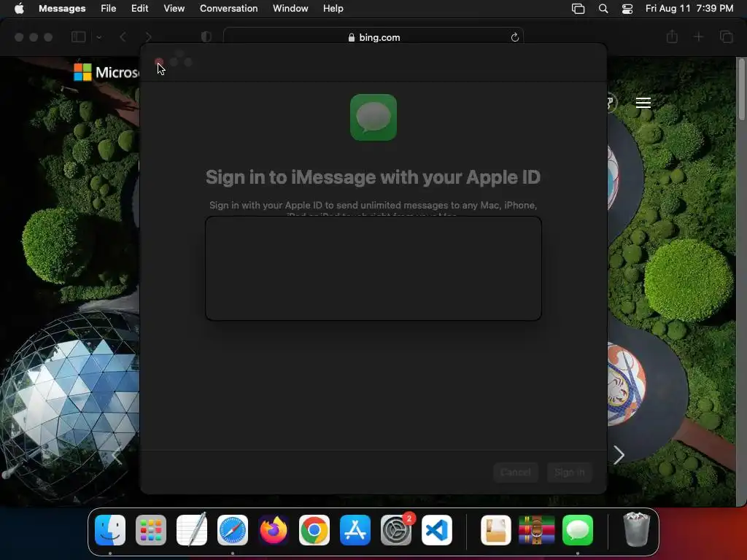Click the Safari privacy shield icon

pyautogui.click(x=206, y=37)
